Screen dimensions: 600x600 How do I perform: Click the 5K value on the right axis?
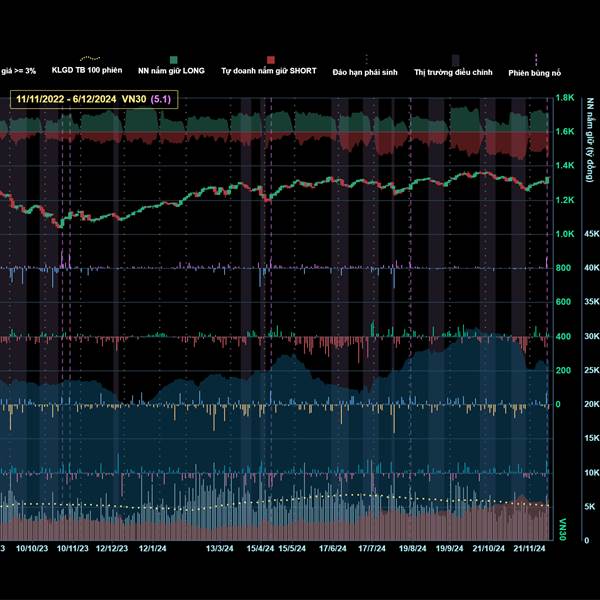pos(590,507)
